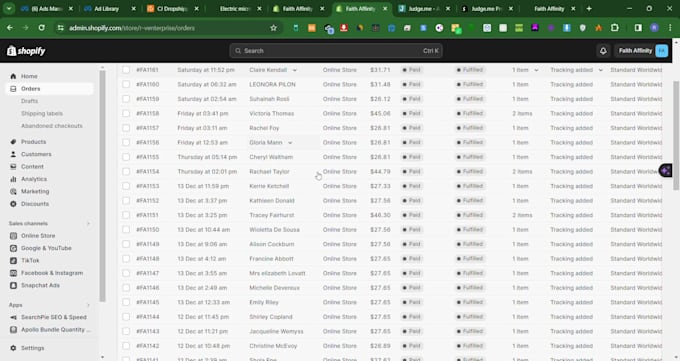Open the TikTok channel icon
The image size is (680, 361).
tap(13, 260)
